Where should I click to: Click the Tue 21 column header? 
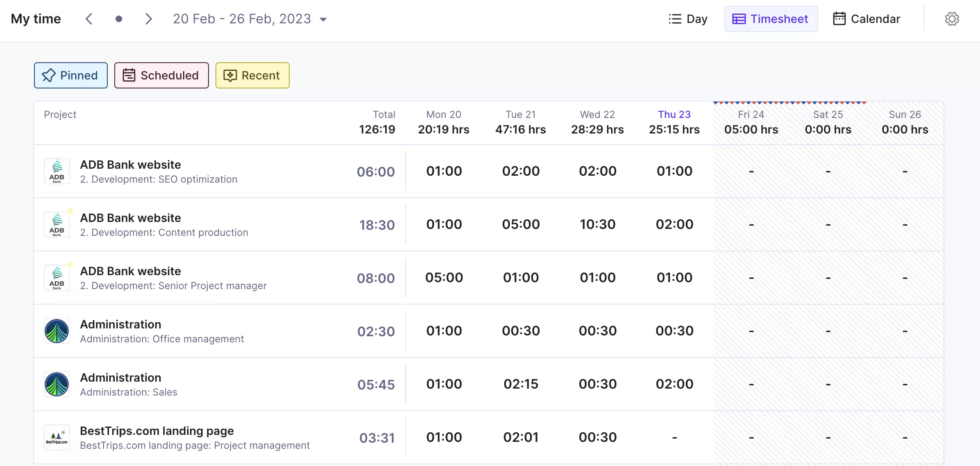pos(521,122)
